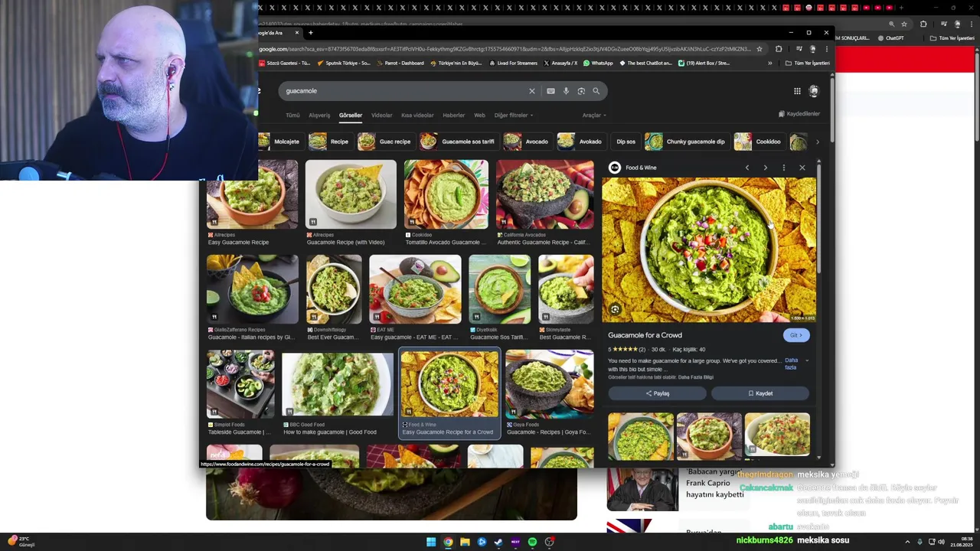Image resolution: width=980 pixels, height=551 pixels.
Task: Open the ChatGPT bookmark in background window
Action: click(891, 38)
